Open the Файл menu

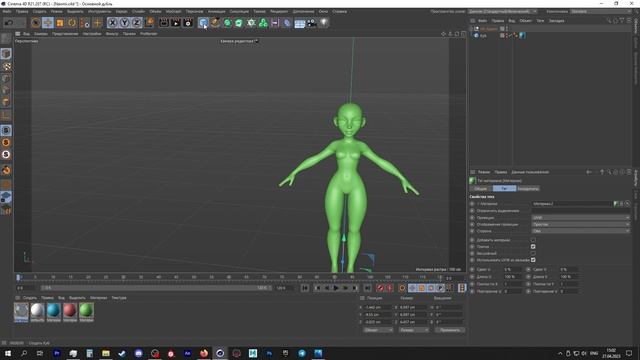7,11
